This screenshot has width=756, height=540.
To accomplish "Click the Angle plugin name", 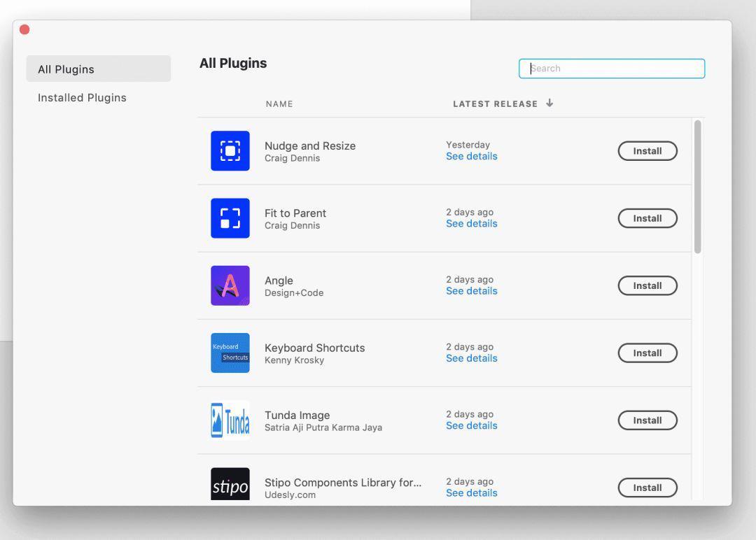I will click(x=279, y=280).
